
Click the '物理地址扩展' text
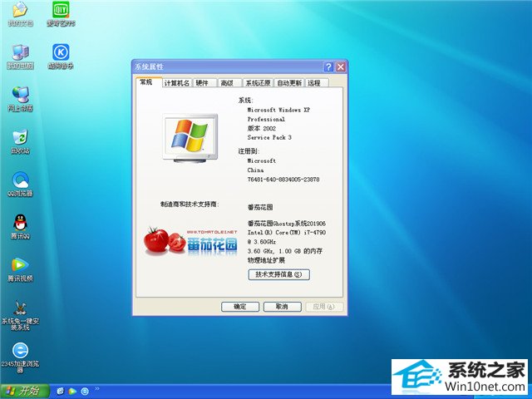(266, 260)
